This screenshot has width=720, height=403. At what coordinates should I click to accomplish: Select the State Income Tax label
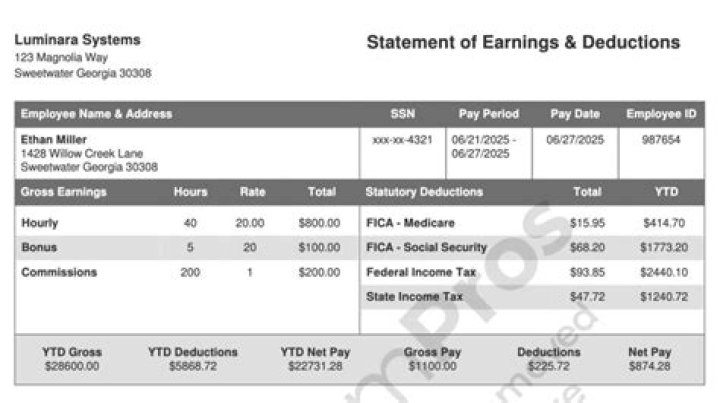tap(415, 297)
